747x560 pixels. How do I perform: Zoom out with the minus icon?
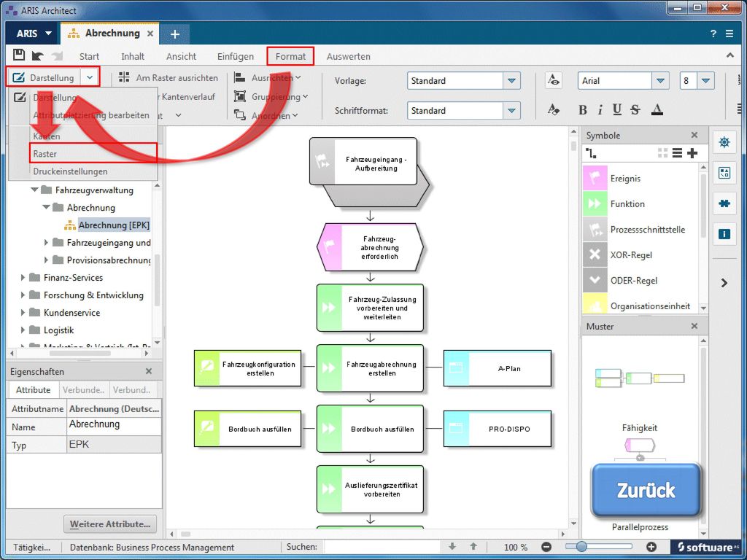point(546,547)
